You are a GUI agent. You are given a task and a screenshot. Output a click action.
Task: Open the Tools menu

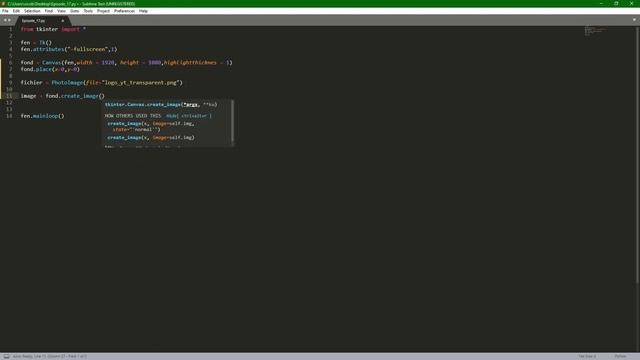pyautogui.click(x=88, y=11)
